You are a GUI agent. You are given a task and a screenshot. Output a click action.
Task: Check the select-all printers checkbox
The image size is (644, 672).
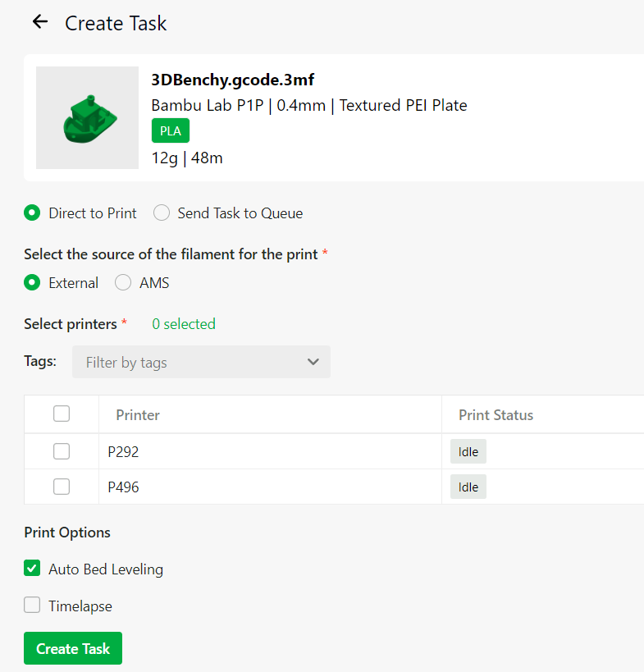(x=62, y=414)
